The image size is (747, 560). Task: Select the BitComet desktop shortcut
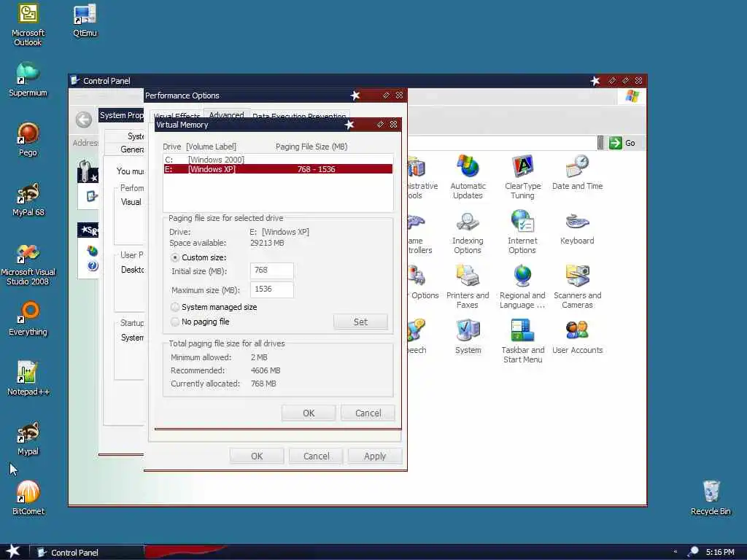click(x=28, y=498)
